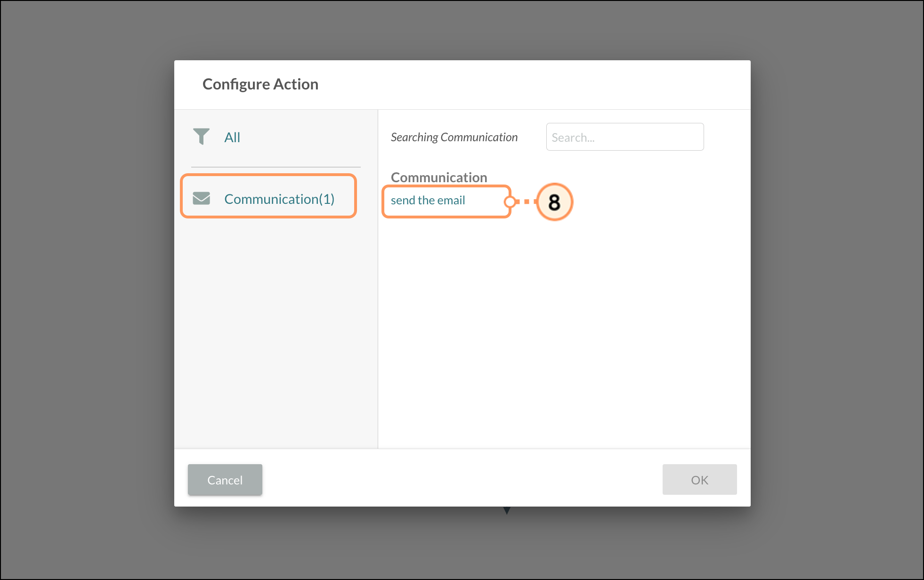Click the Configure Action dialog title
The height and width of the screenshot is (580, 924).
point(260,84)
